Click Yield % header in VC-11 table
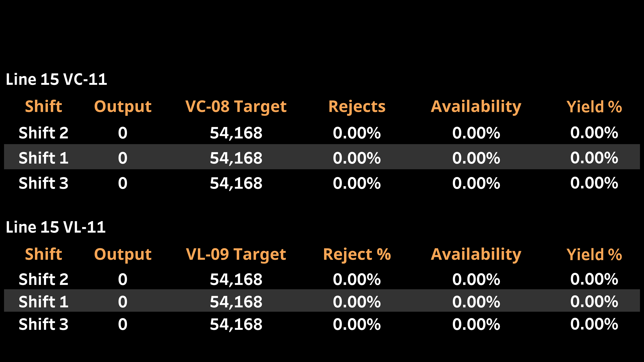The image size is (644, 362). [x=594, y=107]
